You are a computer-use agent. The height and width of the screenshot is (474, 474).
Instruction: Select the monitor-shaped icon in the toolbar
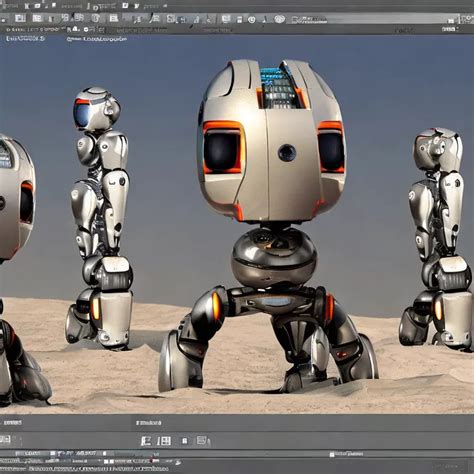tap(226, 19)
